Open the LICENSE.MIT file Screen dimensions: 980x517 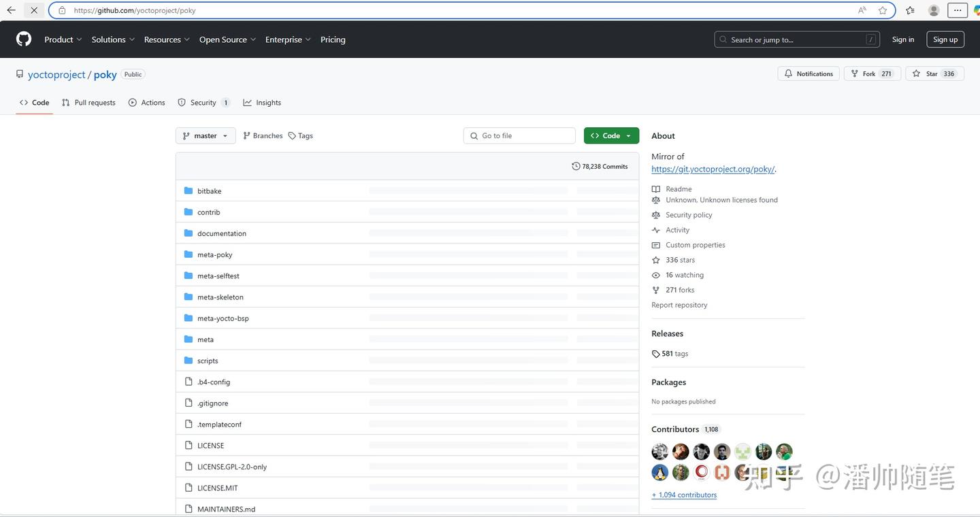218,488
